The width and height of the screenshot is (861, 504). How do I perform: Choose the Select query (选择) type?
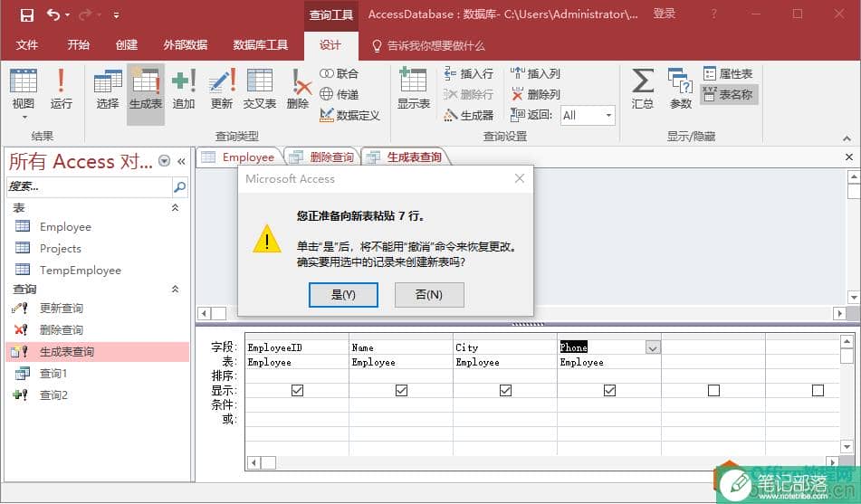[x=108, y=89]
